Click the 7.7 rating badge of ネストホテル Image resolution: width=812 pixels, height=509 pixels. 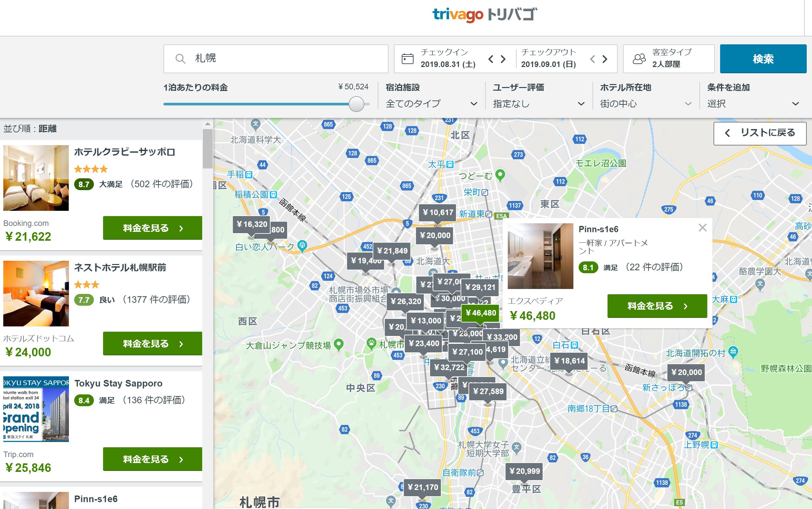[x=84, y=299]
